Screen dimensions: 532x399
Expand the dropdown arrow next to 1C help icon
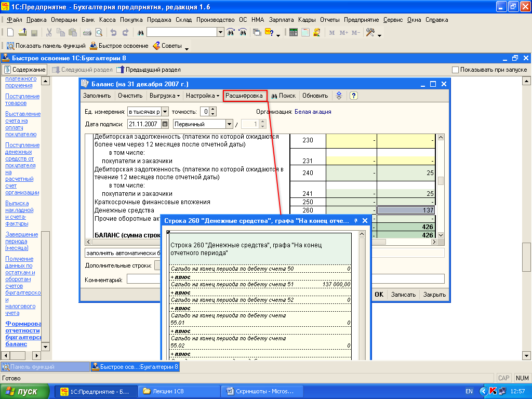point(278,35)
